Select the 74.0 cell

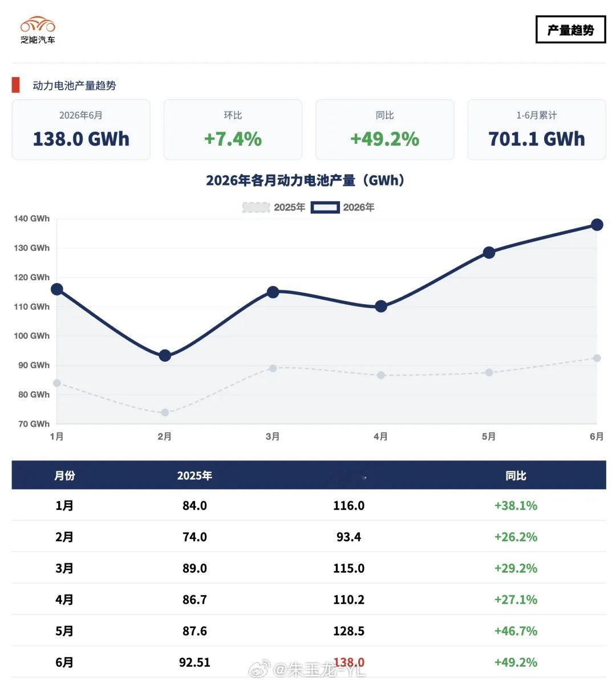pos(194,537)
